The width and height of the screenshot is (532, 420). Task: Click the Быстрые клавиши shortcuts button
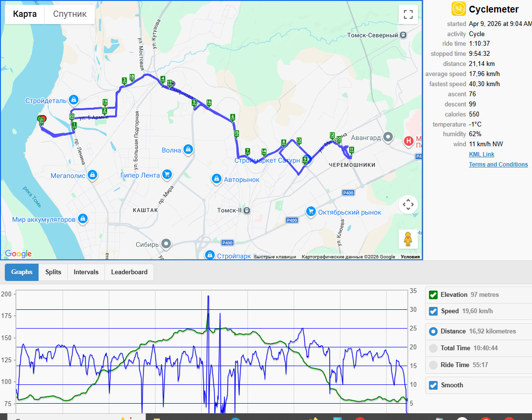click(275, 256)
